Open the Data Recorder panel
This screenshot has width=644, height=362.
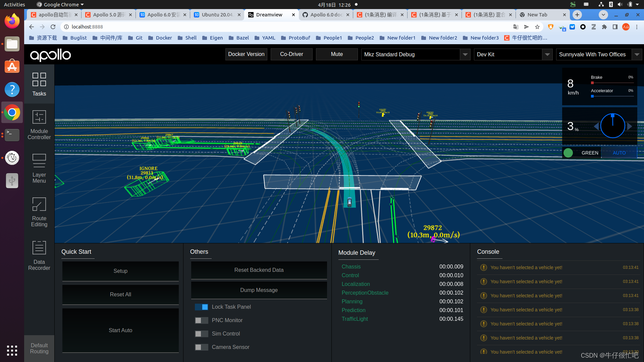coord(39,255)
